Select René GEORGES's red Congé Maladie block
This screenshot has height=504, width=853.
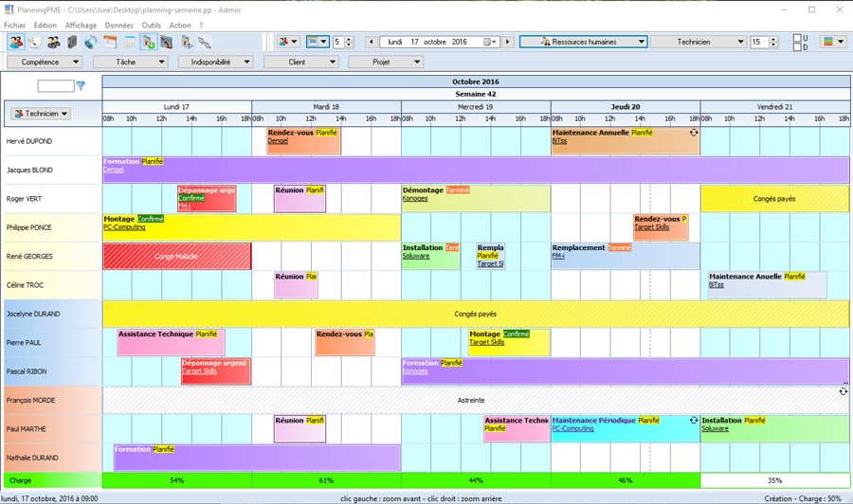(x=177, y=256)
